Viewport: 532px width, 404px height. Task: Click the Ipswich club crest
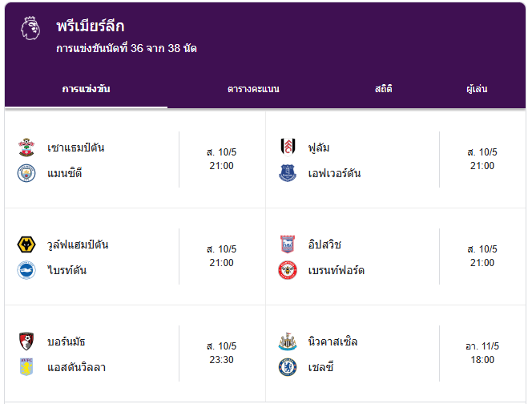click(288, 244)
